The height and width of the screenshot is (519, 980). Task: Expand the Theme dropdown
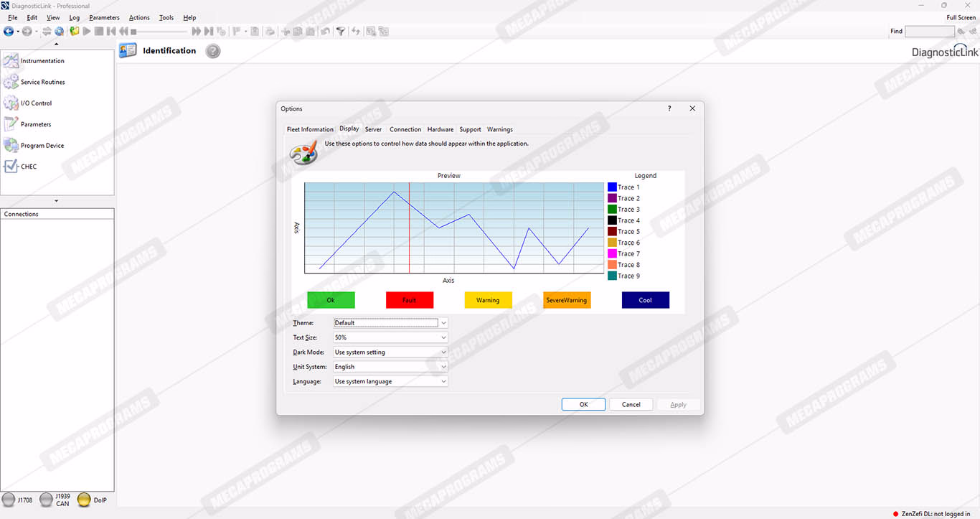coord(443,323)
